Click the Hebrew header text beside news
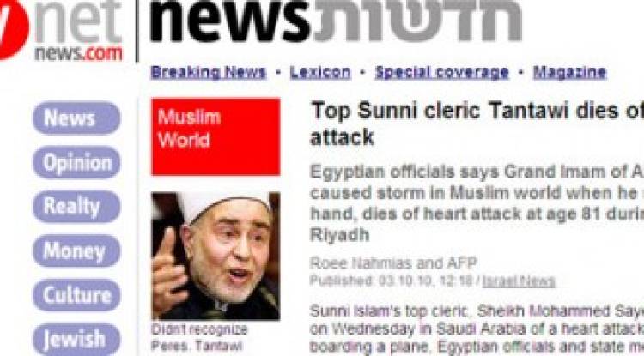 418,21
